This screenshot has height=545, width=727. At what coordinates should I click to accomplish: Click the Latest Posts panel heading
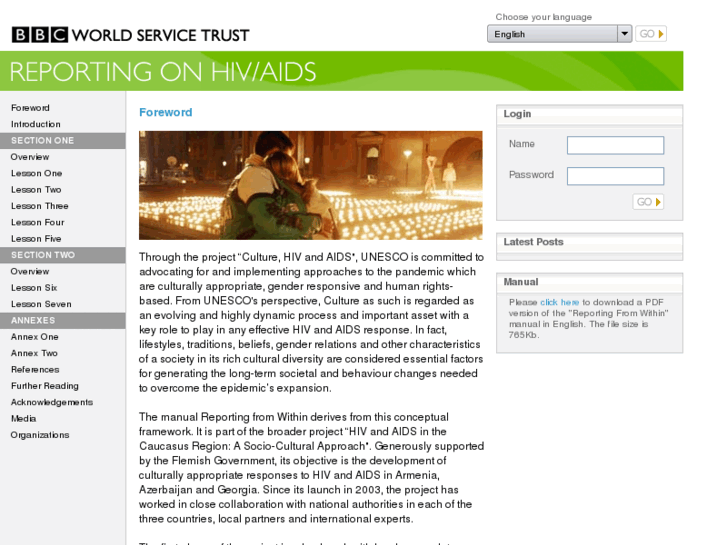pyautogui.click(x=533, y=242)
